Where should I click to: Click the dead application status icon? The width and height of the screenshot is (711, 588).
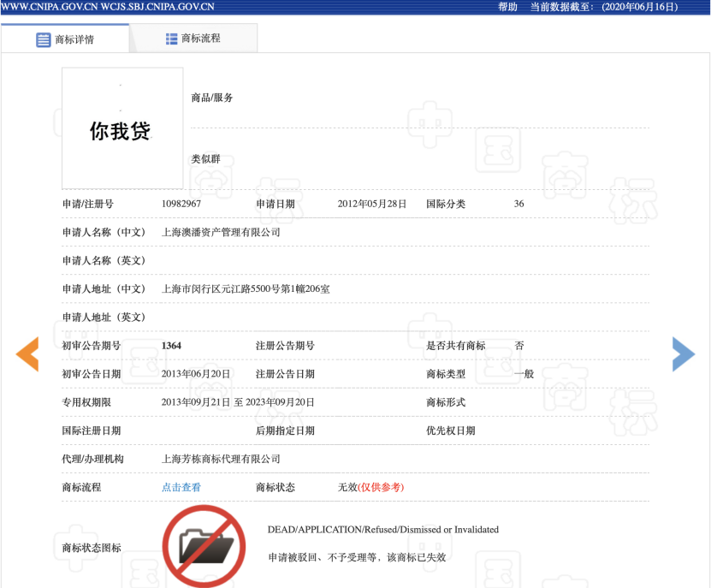tap(204, 546)
